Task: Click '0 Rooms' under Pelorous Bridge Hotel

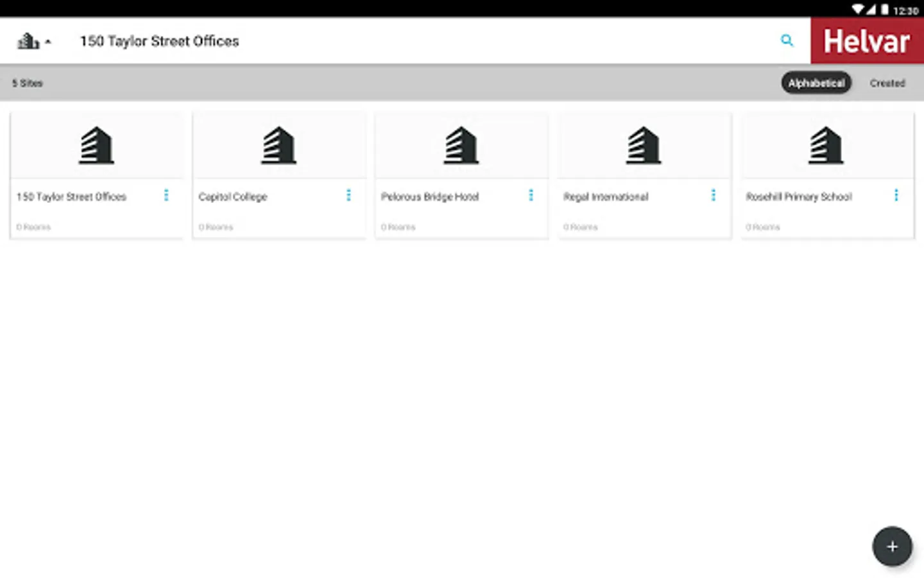Action: tap(398, 227)
